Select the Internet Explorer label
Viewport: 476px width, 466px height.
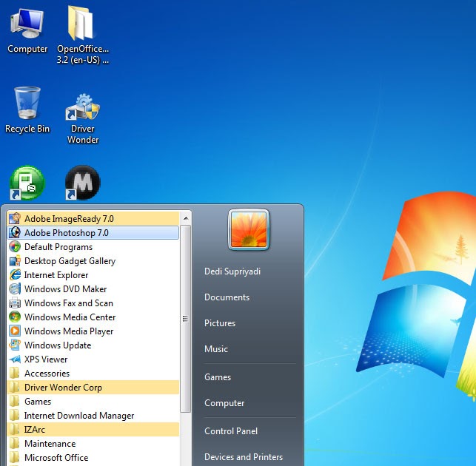[x=56, y=275]
